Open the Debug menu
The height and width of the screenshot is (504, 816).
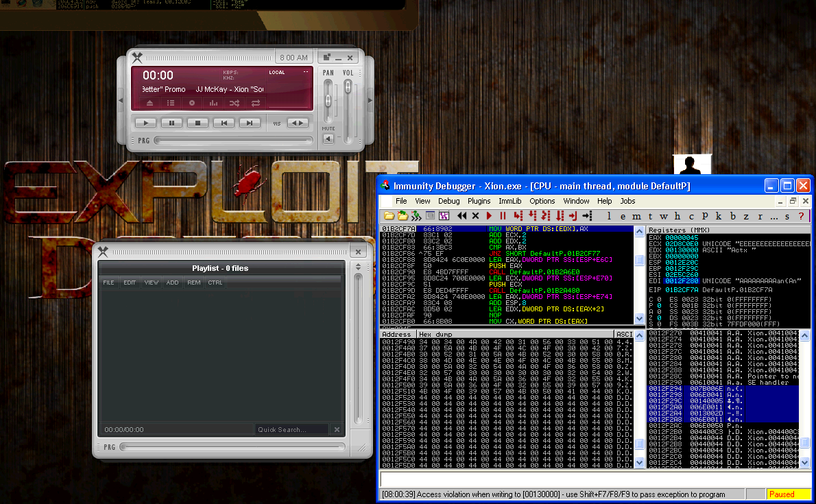[x=448, y=201]
